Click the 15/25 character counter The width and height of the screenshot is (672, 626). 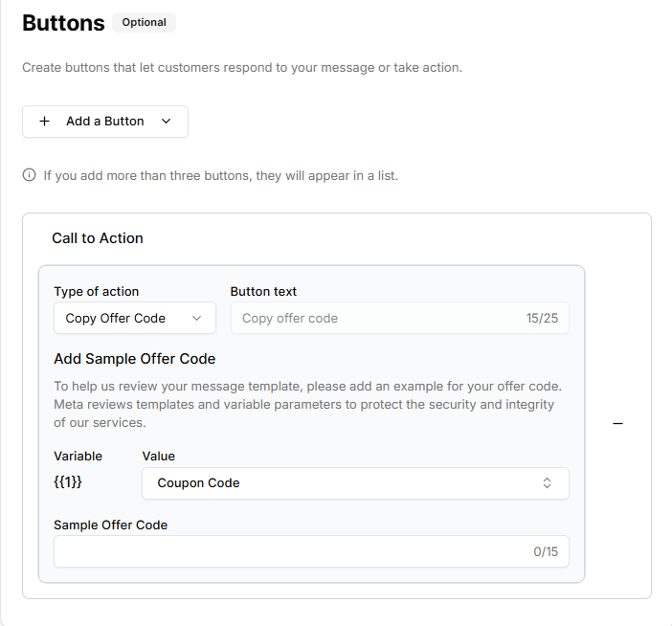click(542, 318)
